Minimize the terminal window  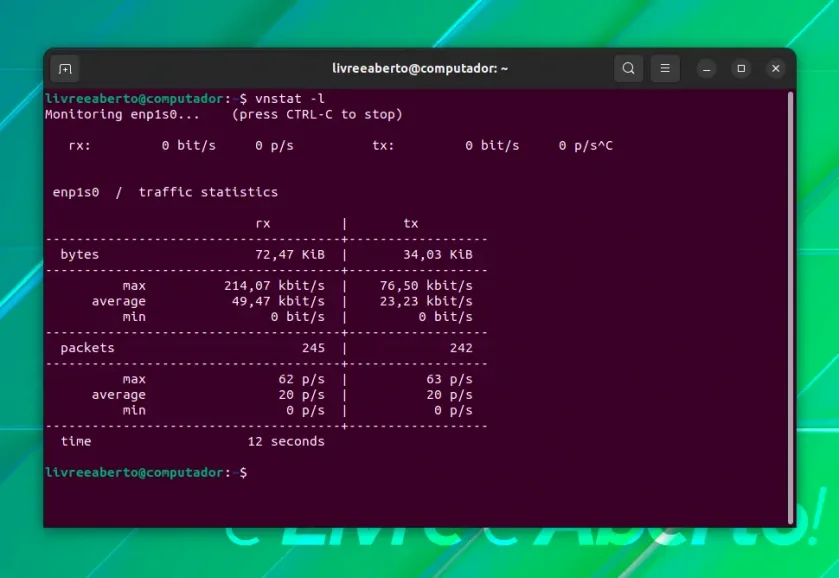707,69
